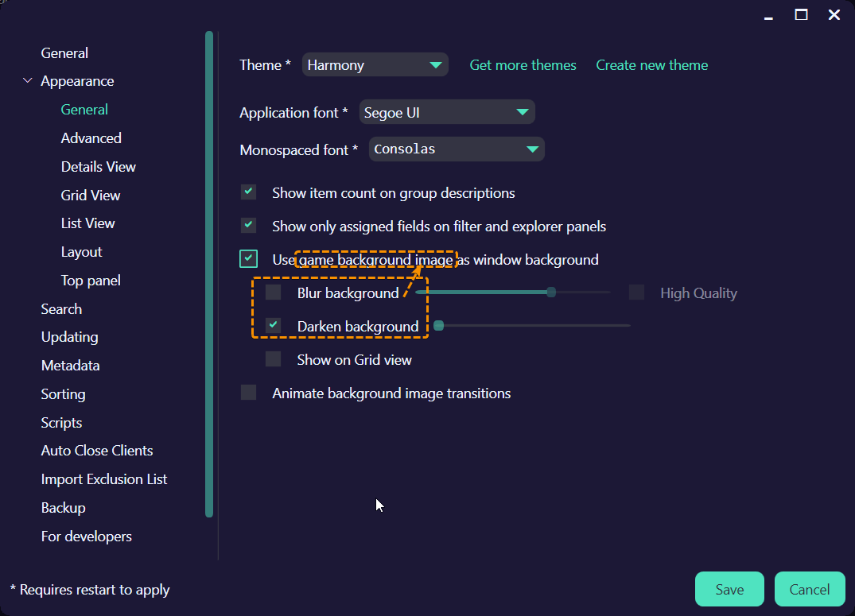Image resolution: width=855 pixels, height=616 pixels.
Task: Select the Updating settings section
Action: (x=69, y=336)
